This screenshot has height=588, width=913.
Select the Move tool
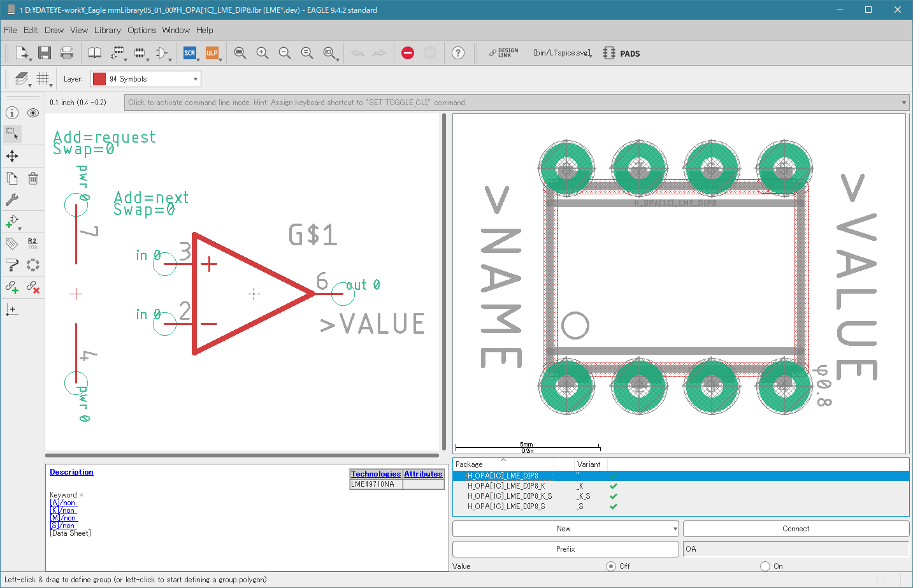(x=12, y=156)
